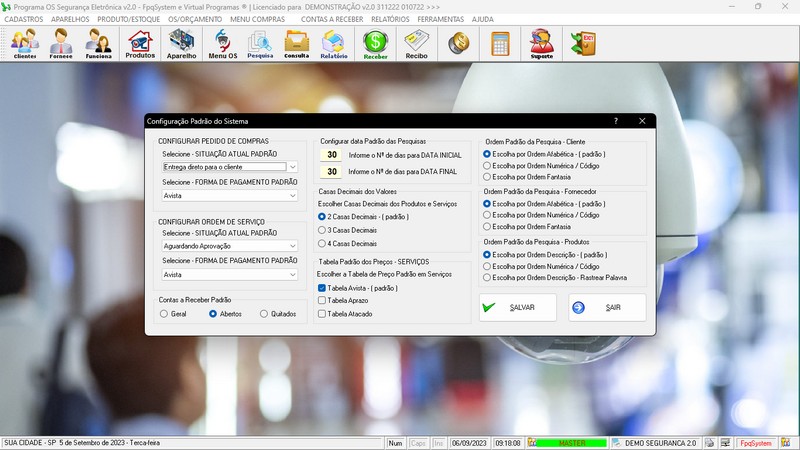The width and height of the screenshot is (800, 450).
Task: Open the Clientes toolbar icon
Action: pyautogui.click(x=25, y=44)
